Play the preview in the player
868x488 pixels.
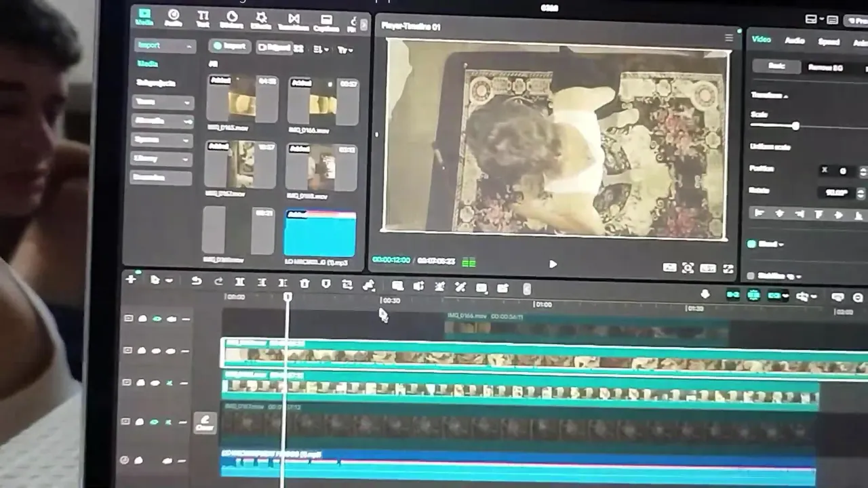click(x=553, y=264)
